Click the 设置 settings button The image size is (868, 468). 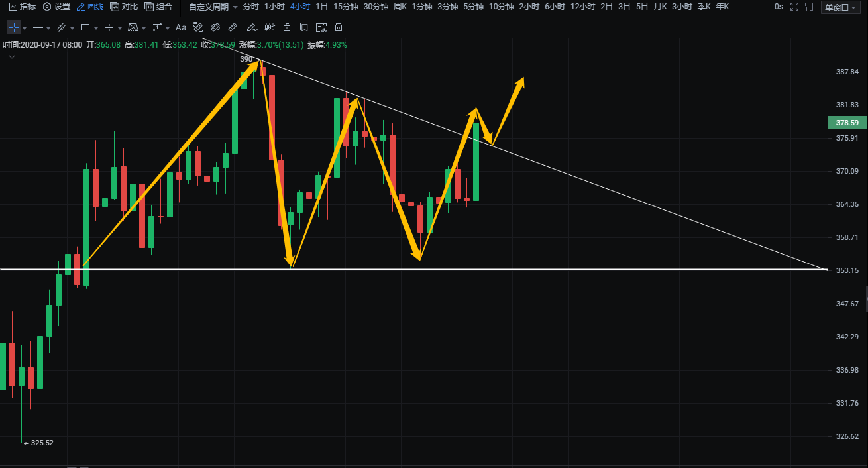click(56, 7)
